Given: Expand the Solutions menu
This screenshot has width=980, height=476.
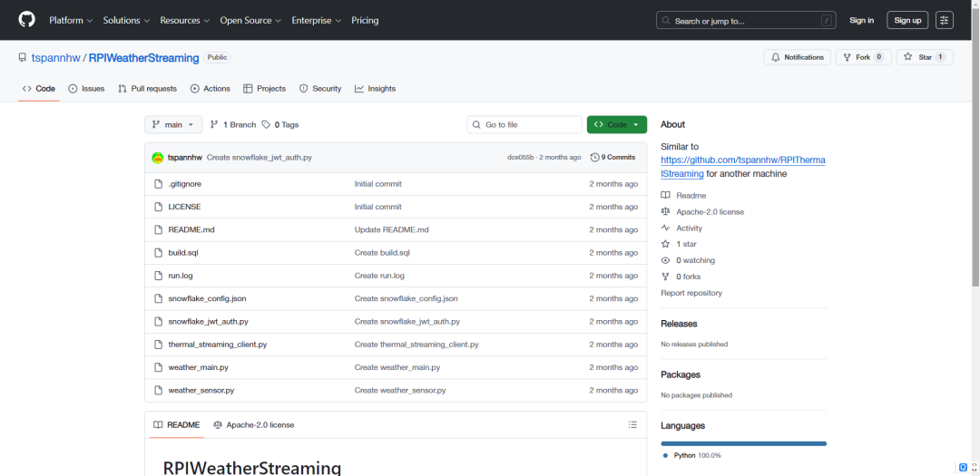Looking at the screenshot, I should pos(126,20).
